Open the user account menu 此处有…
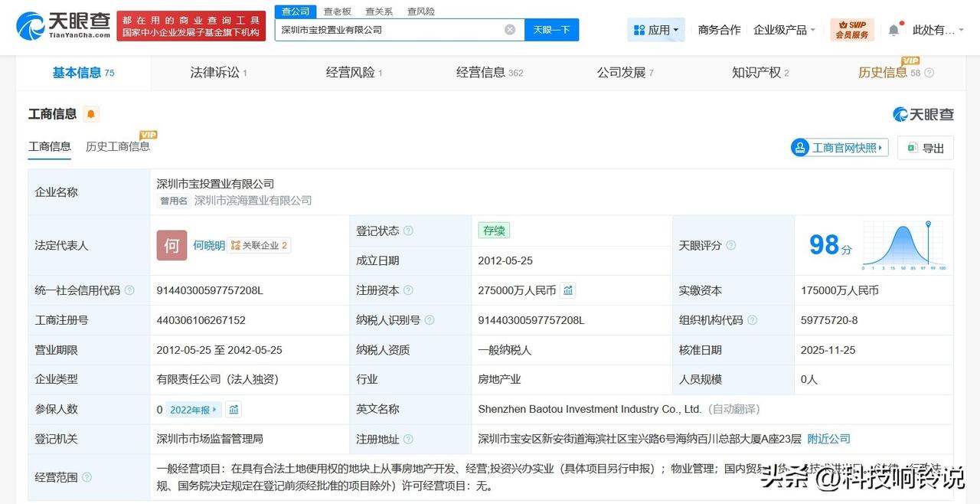This screenshot has height=504, width=980. point(939,30)
